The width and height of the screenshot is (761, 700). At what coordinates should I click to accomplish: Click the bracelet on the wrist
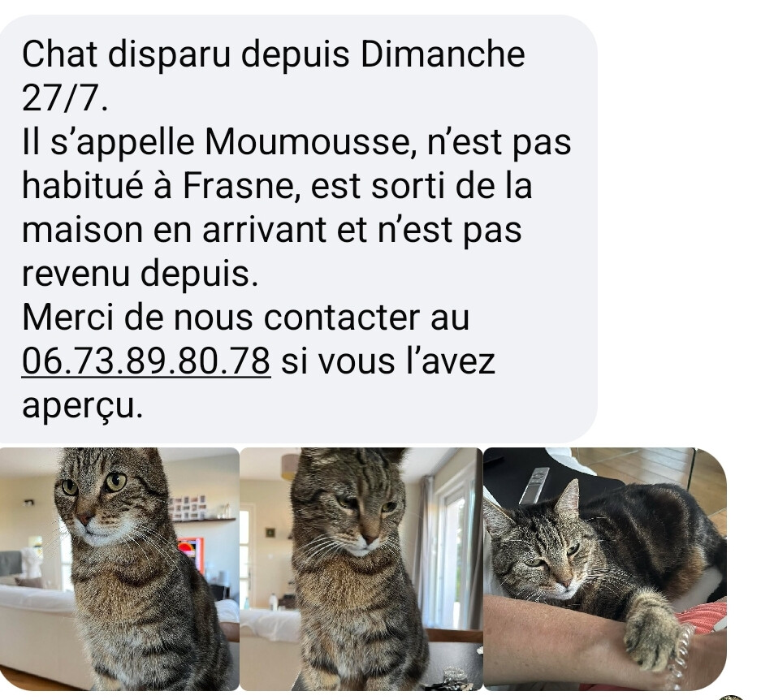pyautogui.click(x=681, y=655)
